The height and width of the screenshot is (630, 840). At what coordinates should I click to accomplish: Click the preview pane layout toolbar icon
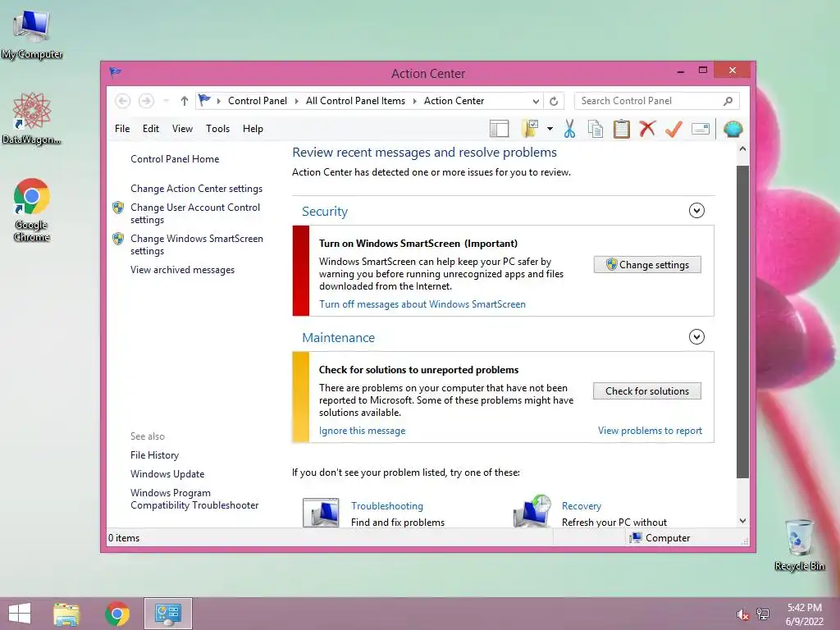click(499, 129)
